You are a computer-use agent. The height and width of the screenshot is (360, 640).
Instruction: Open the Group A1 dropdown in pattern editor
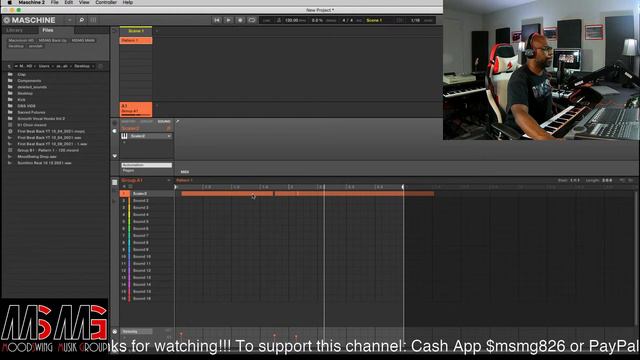(169, 180)
